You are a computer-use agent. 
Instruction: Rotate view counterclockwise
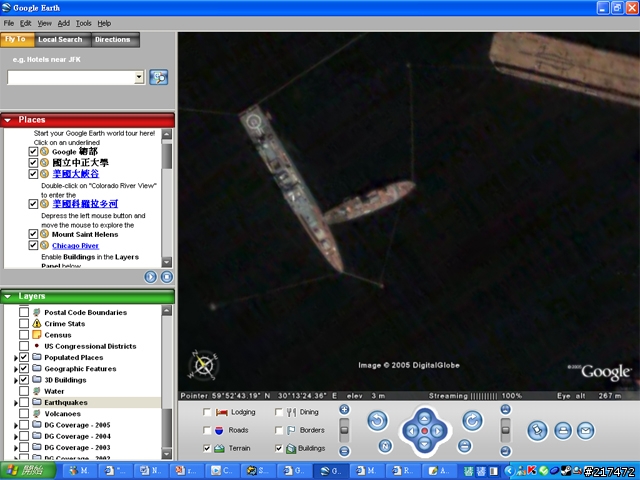click(377, 421)
